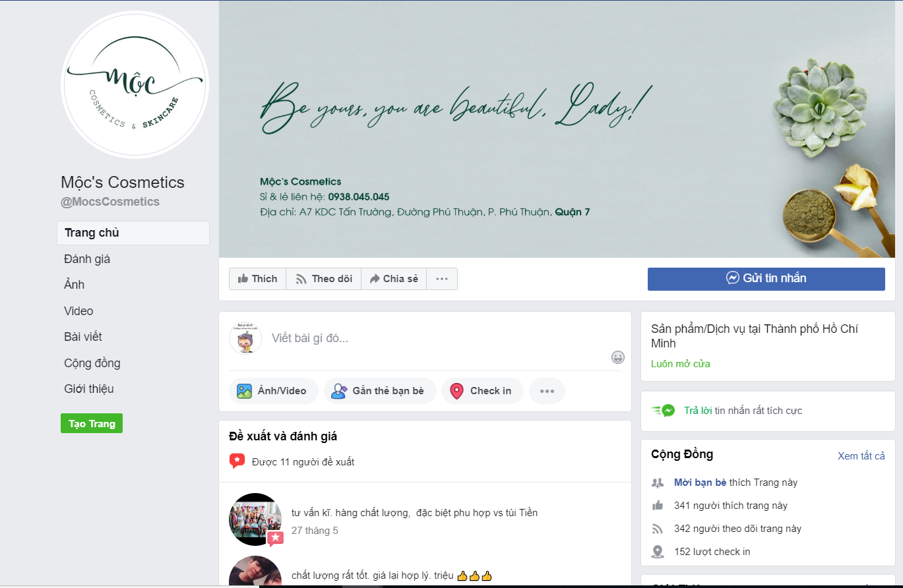Click the Trả lời link
Image resolution: width=903 pixels, height=588 pixels.
point(698,411)
